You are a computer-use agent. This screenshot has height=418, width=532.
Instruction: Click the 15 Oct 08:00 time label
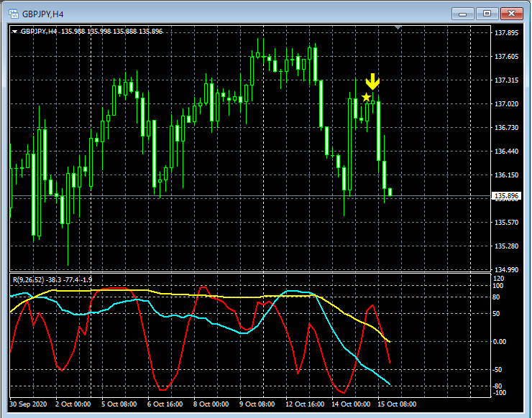point(397,404)
